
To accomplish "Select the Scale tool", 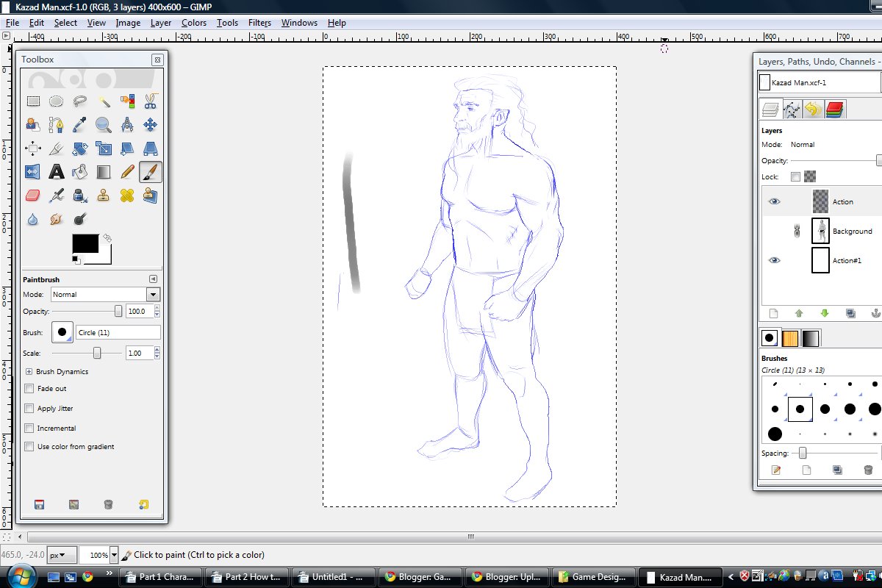I will 104,148.
